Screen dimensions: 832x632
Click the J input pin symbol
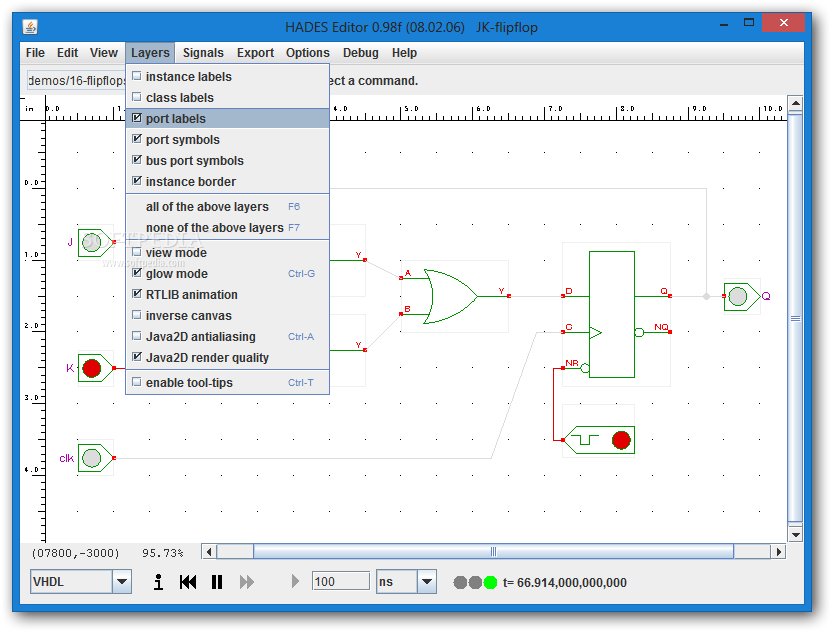(95, 243)
